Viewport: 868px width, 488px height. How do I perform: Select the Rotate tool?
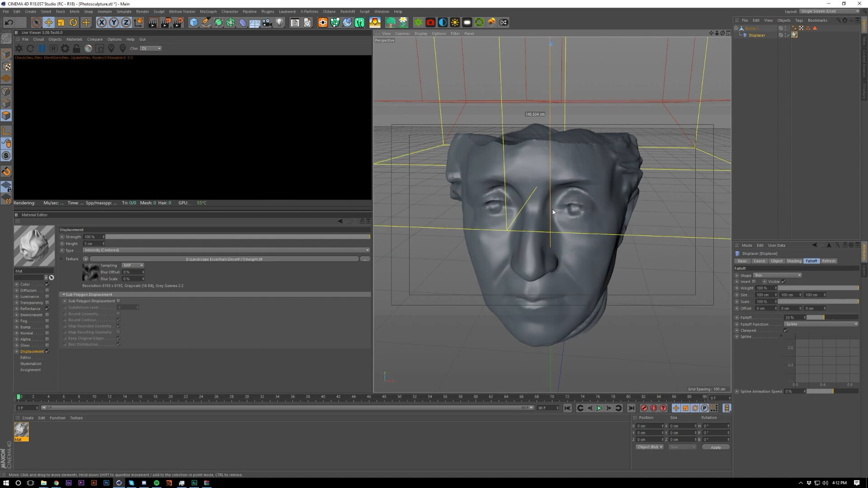[73, 22]
